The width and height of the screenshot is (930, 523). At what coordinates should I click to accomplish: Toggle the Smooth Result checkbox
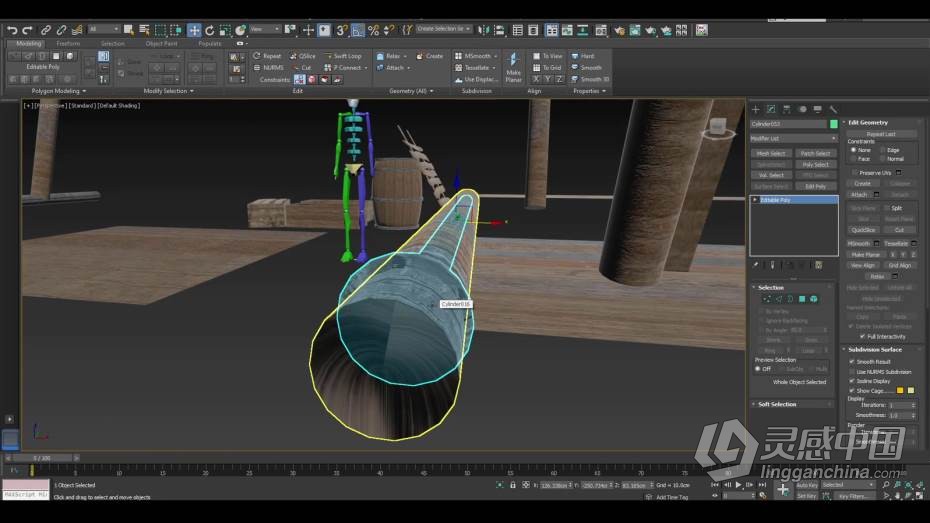pyautogui.click(x=852, y=361)
